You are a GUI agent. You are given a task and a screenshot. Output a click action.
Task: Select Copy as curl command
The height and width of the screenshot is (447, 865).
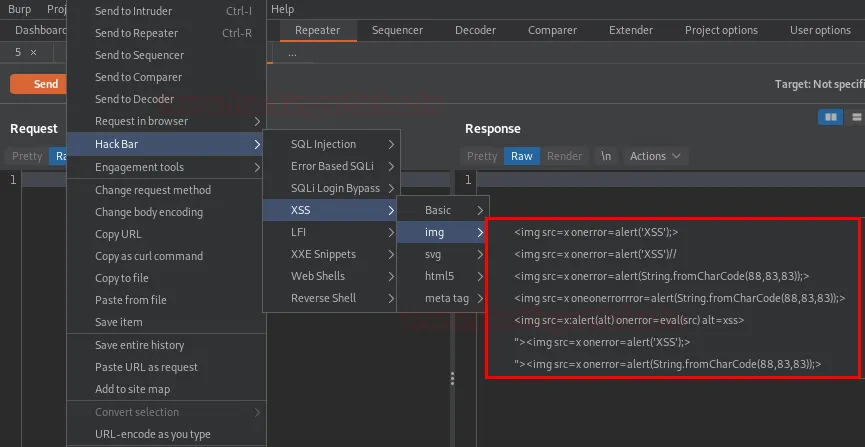[x=148, y=256]
